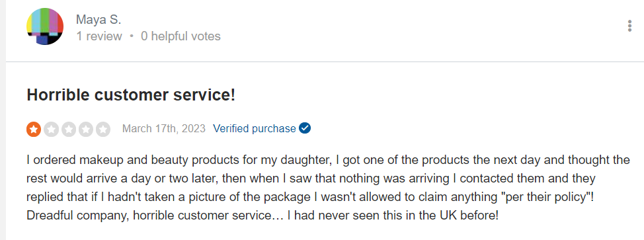Click the fourth gray rating star
The image size is (644, 240).
click(x=85, y=129)
